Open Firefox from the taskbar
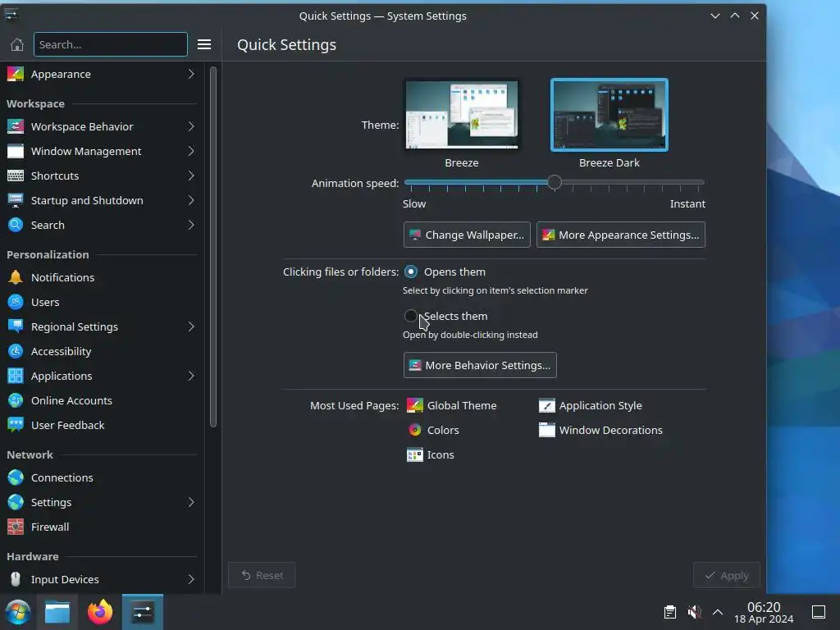Image resolution: width=840 pixels, height=630 pixels. click(100, 612)
